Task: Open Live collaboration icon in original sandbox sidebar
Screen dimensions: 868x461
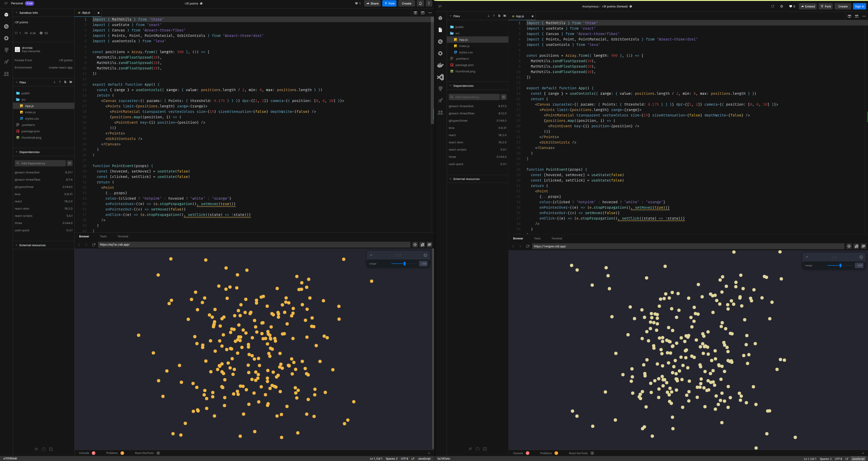Action: click(6, 74)
